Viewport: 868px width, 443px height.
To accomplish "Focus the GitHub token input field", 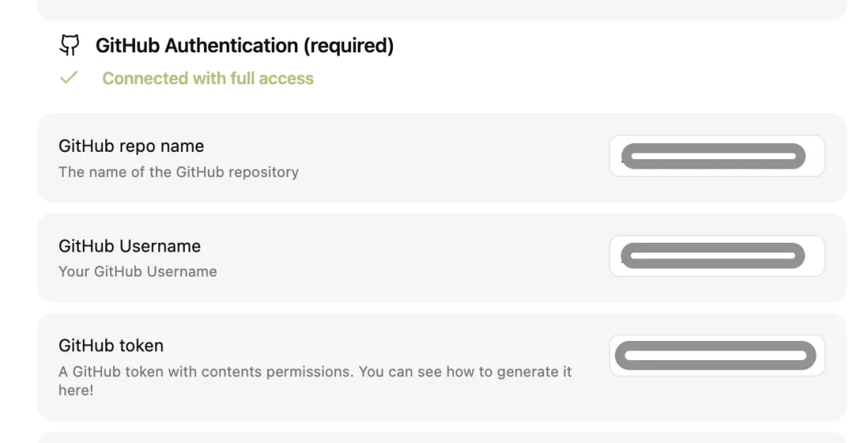I will (x=717, y=355).
